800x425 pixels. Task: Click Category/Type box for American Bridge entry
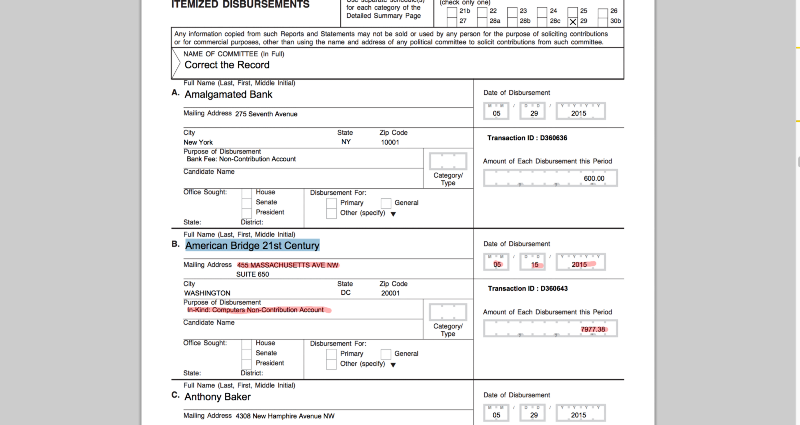pos(448,312)
